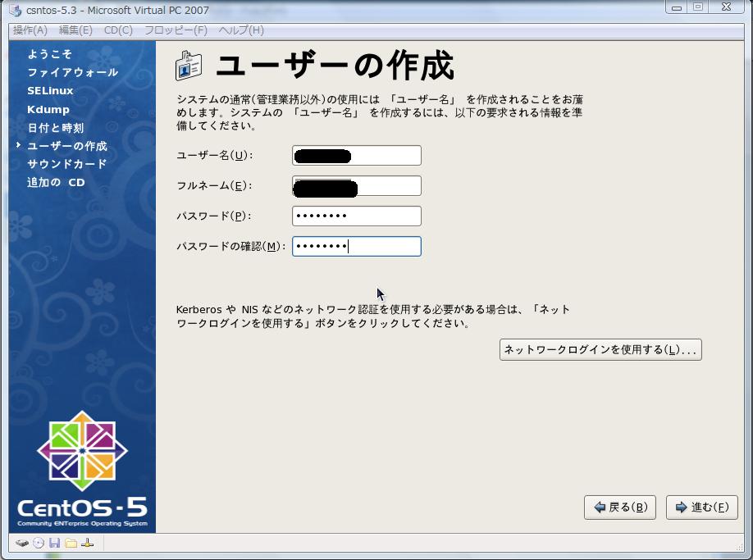This screenshot has height=560, width=753.
Task: Open the CD(C) menu
Action: click(x=118, y=30)
